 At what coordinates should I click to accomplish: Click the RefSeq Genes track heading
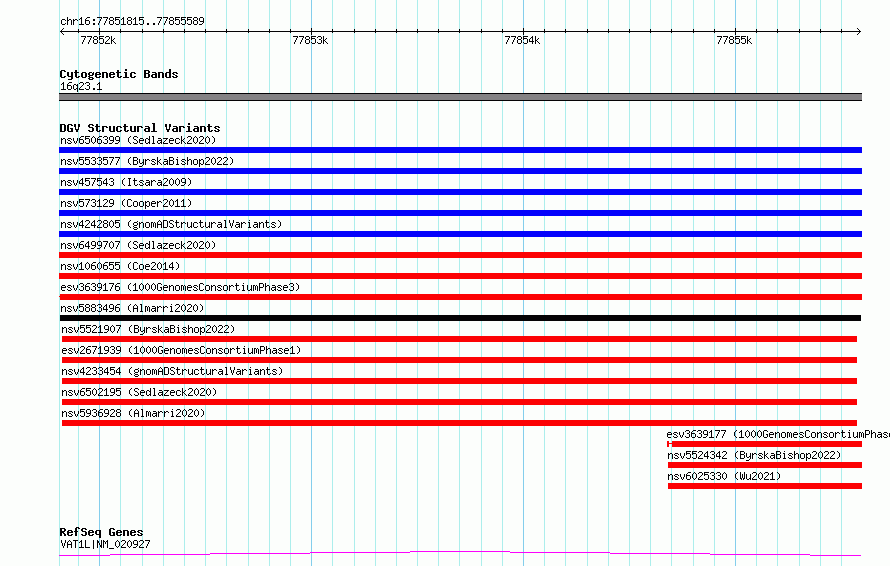tap(101, 532)
